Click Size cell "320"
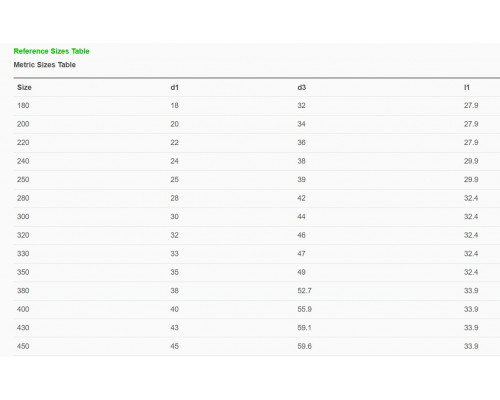Image resolution: width=500 pixels, height=400 pixels. pos(23,235)
